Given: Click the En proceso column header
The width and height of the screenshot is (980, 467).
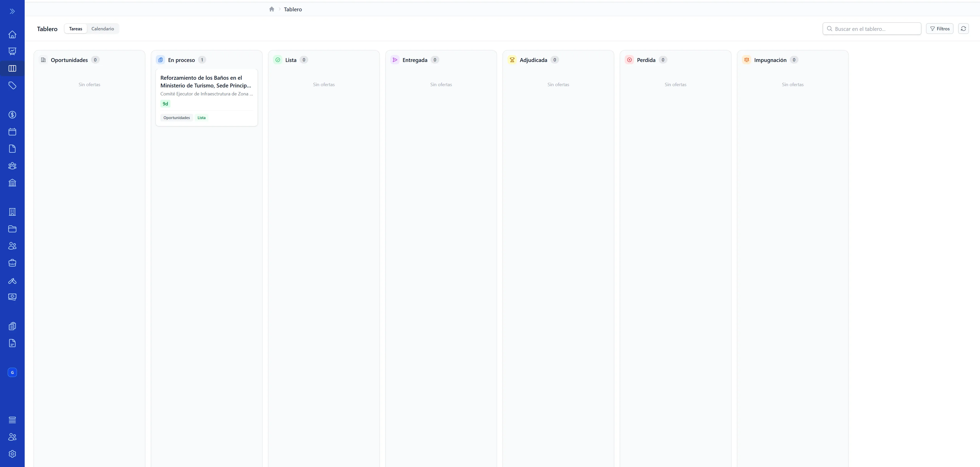Looking at the screenshot, I should click(182, 60).
